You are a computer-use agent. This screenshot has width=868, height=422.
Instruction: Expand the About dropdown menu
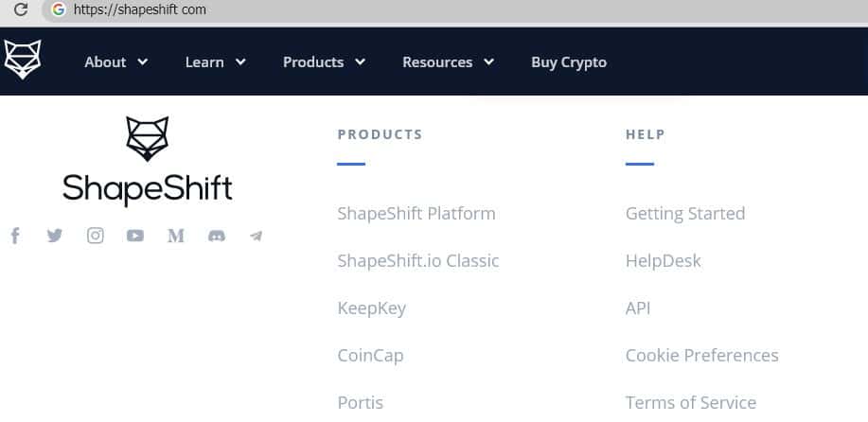point(115,62)
